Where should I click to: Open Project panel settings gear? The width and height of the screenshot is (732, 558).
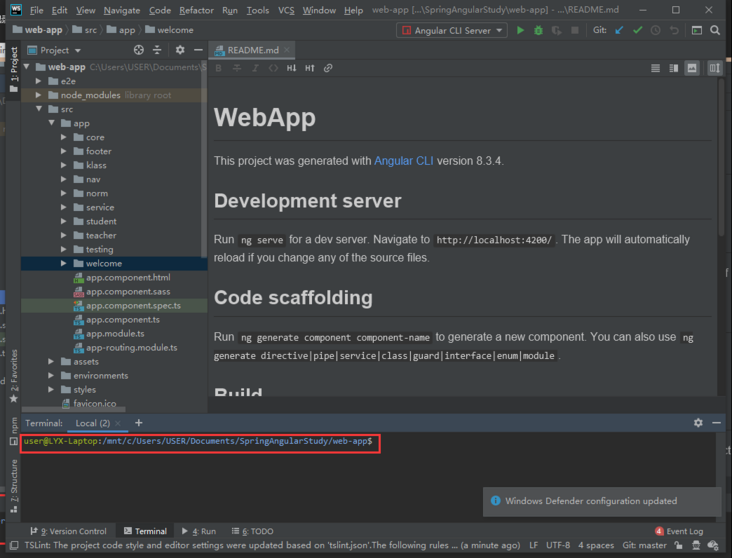180,50
